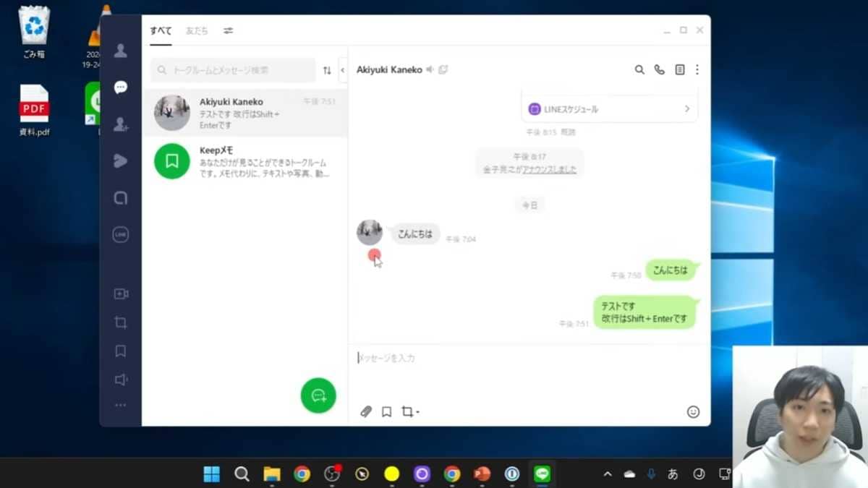Image resolution: width=868 pixels, height=488 pixels.
Task: Open the Add Friend sidebar icon
Action: [121, 124]
